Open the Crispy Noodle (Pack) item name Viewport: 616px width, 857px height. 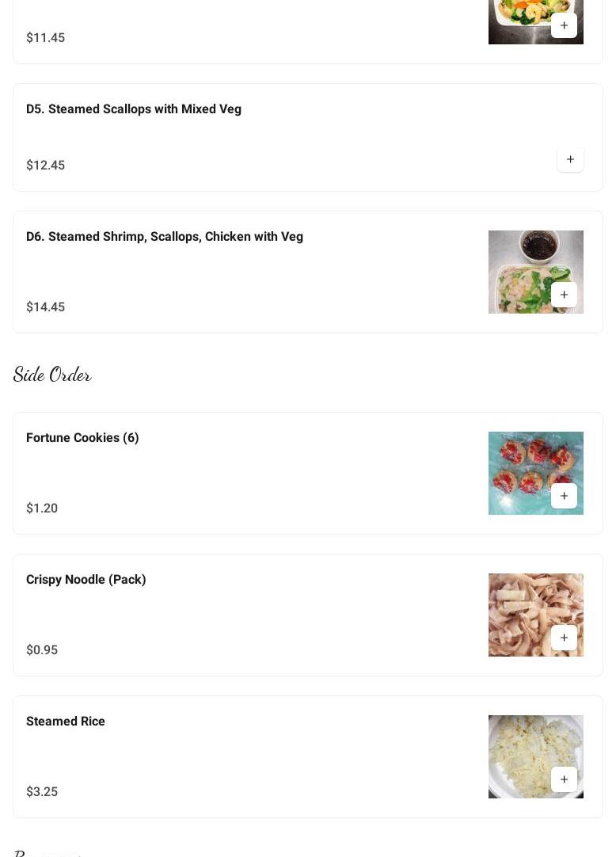(86, 580)
